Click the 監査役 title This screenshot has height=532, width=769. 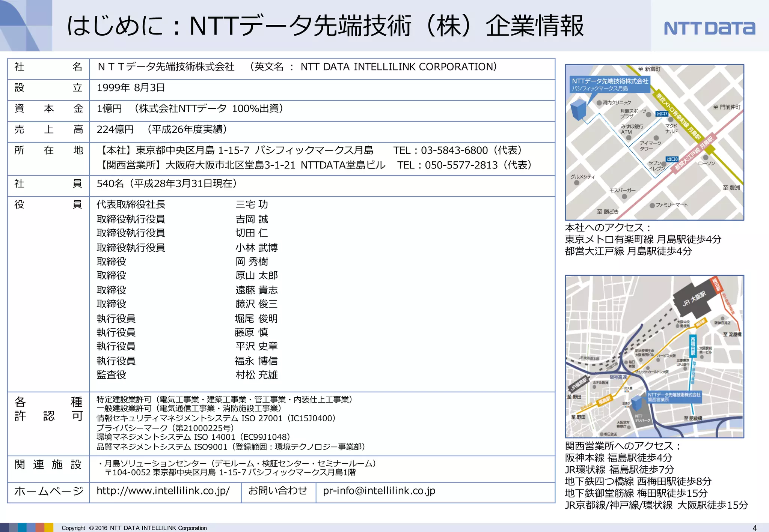[x=111, y=375]
